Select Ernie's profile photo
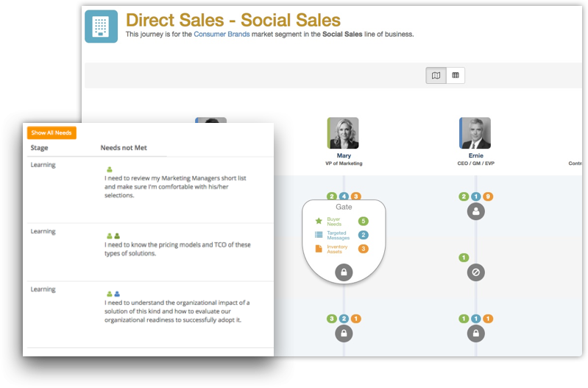This screenshot has height=388, width=588. coord(475,133)
